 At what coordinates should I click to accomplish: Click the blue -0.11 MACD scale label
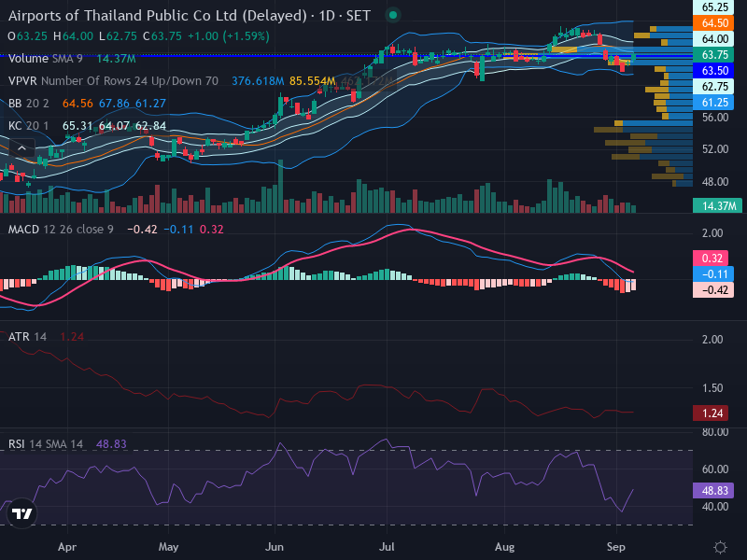point(713,273)
